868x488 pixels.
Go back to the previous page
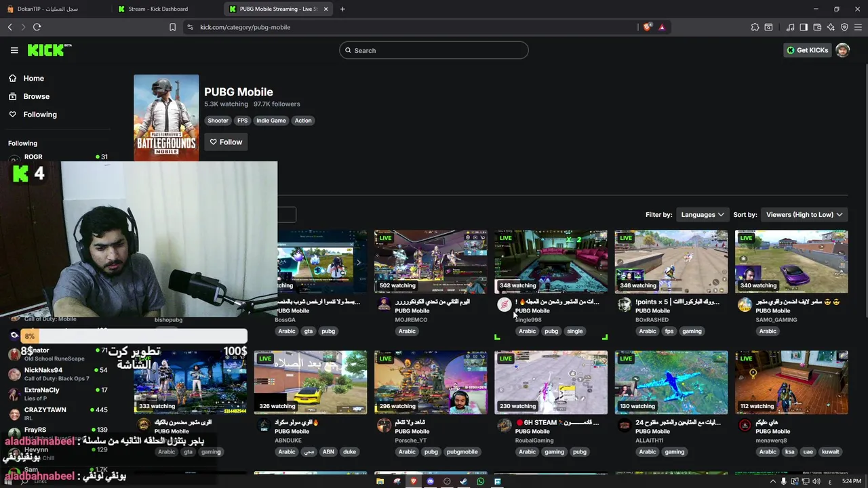[9, 27]
